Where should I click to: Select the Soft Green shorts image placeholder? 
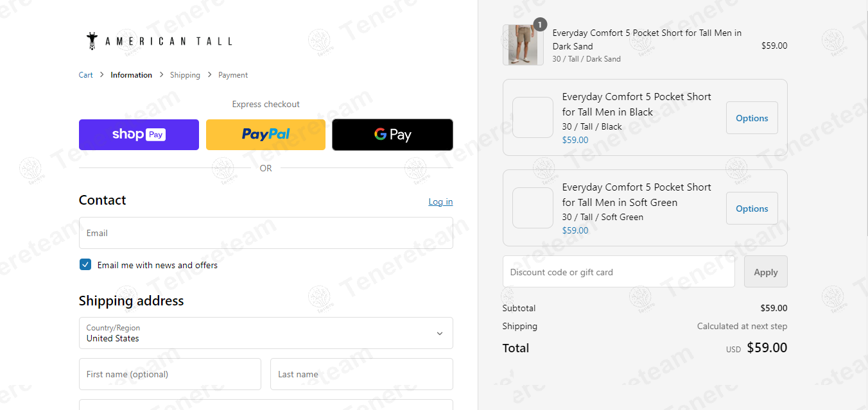click(533, 208)
